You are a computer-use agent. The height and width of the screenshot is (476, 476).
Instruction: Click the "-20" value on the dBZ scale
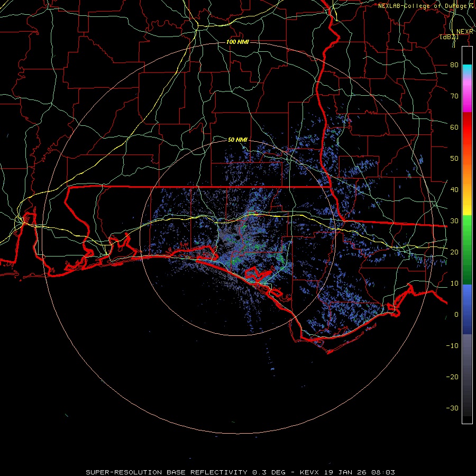(x=452, y=377)
